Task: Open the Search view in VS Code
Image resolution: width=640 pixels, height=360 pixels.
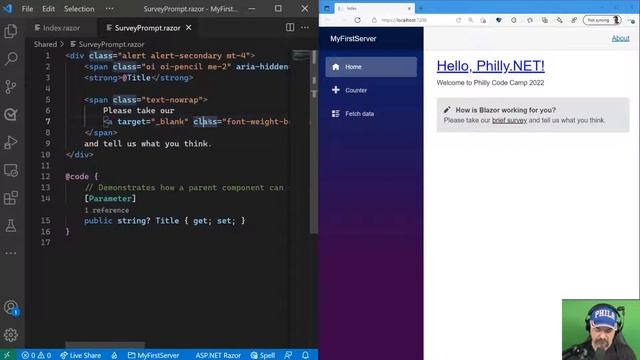Action: pyautogui.click(x=11, y=59)
